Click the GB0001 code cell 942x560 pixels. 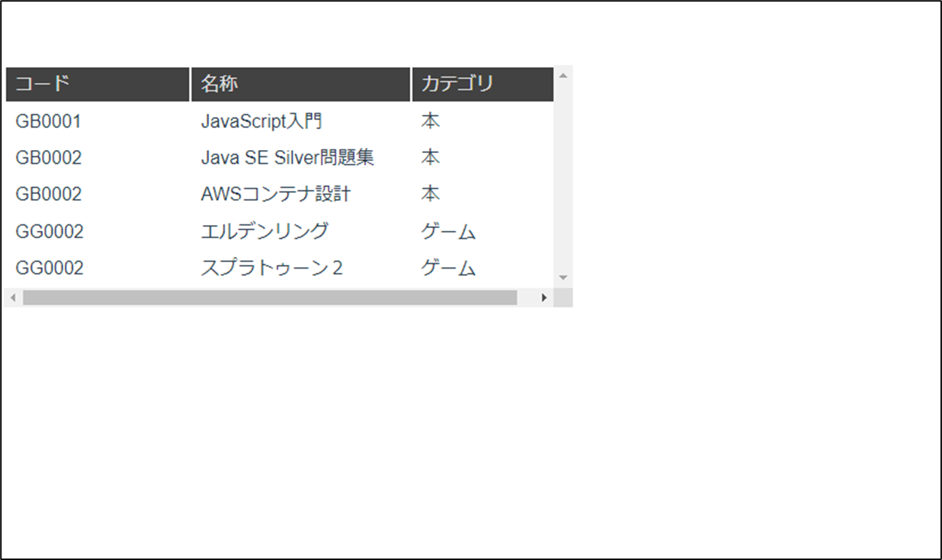point(48,121)
